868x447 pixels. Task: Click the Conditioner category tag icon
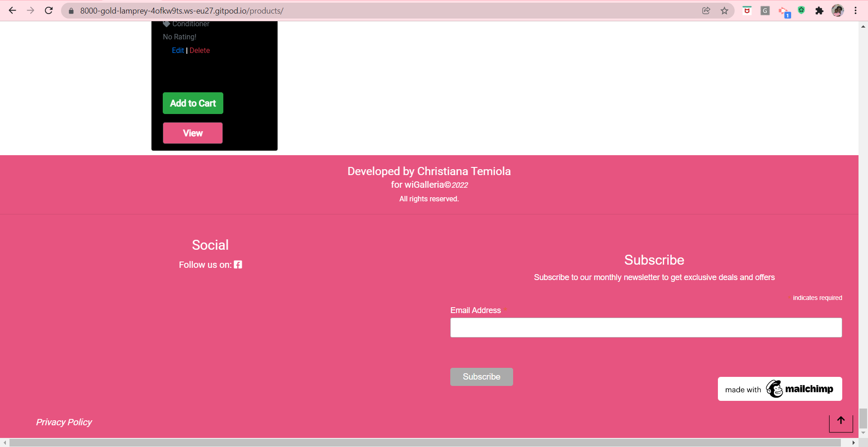point(166,24)
